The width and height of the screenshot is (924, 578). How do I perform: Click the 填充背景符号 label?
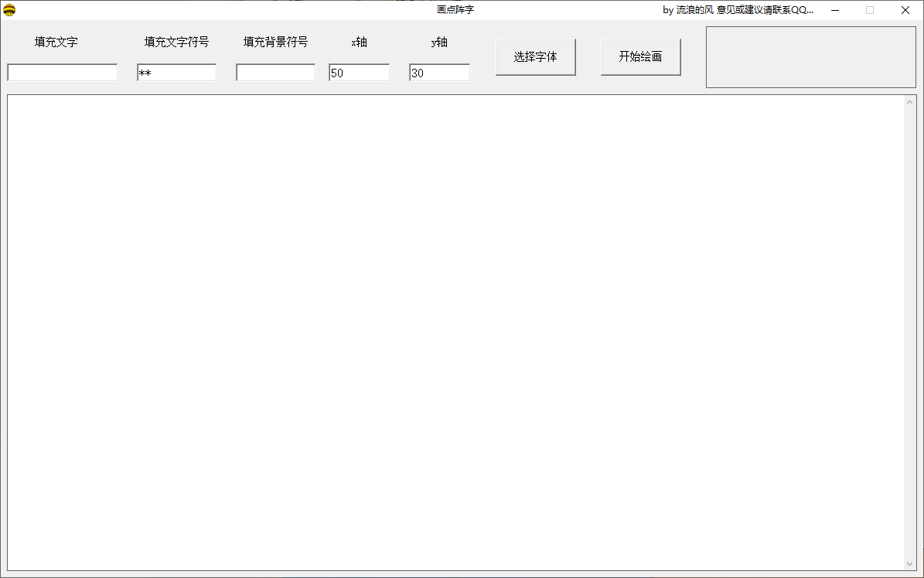276,42
